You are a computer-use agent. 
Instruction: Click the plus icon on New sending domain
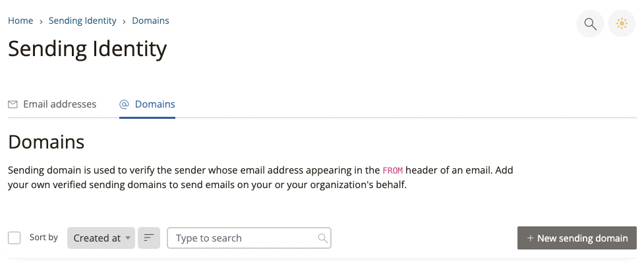pyautogui.click(x=530, y=238)
